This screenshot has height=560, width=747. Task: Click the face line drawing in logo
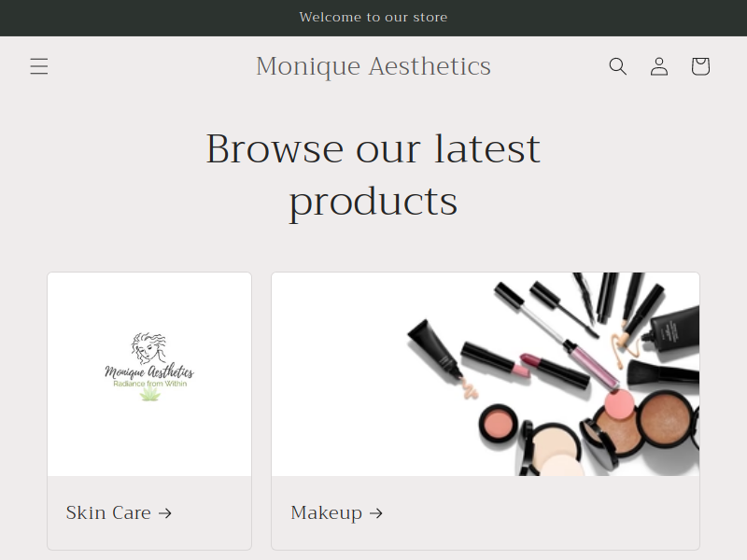click(x=149, y=348)
